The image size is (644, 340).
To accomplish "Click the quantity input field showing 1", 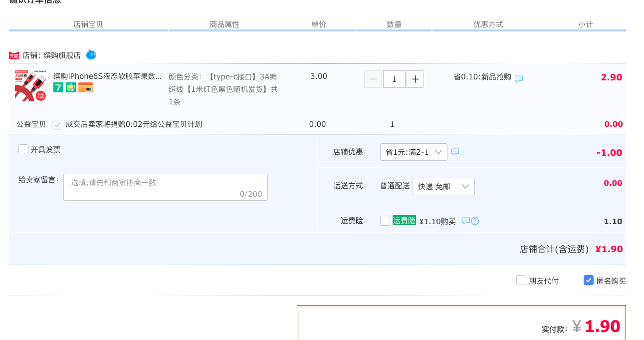I will (x=394, y=79).
